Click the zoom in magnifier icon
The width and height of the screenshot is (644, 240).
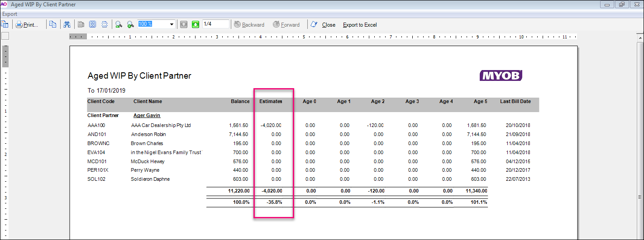pyautogui.click(x=130, y=24)
